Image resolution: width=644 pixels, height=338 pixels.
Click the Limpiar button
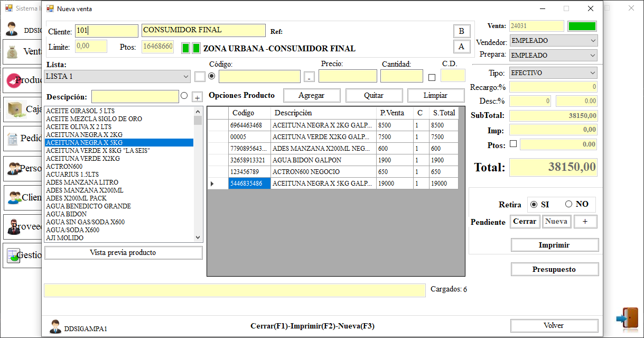click(436, 96)
